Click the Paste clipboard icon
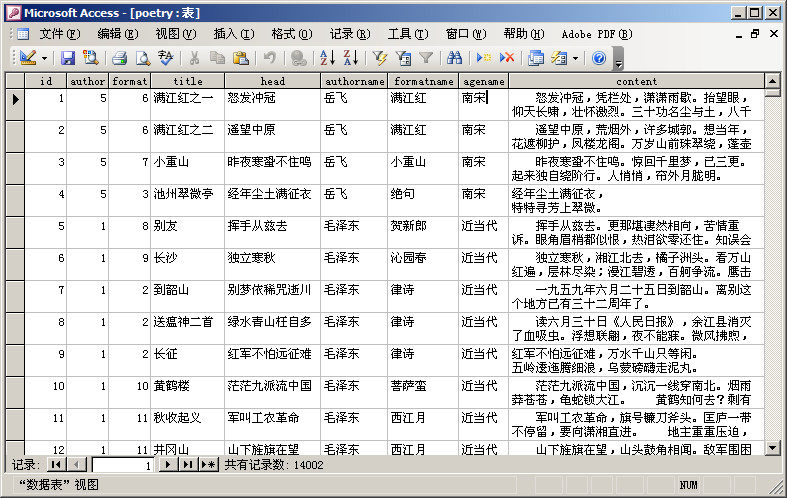Viewport: 787px width, 498px height. coord(241,58)
